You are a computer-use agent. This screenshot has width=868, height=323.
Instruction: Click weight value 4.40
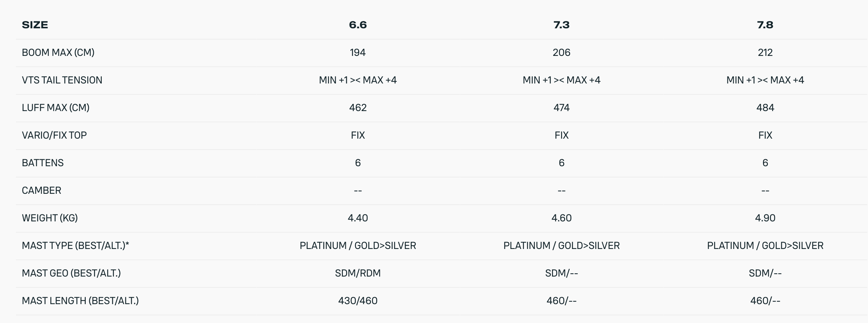[358, 218]
